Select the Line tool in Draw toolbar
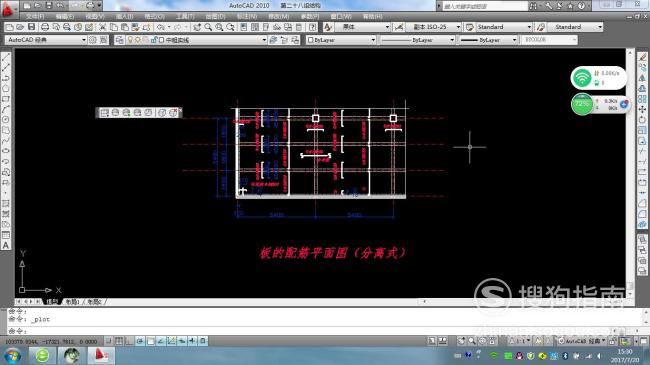The image size is (650, 365). pos(6,57)
